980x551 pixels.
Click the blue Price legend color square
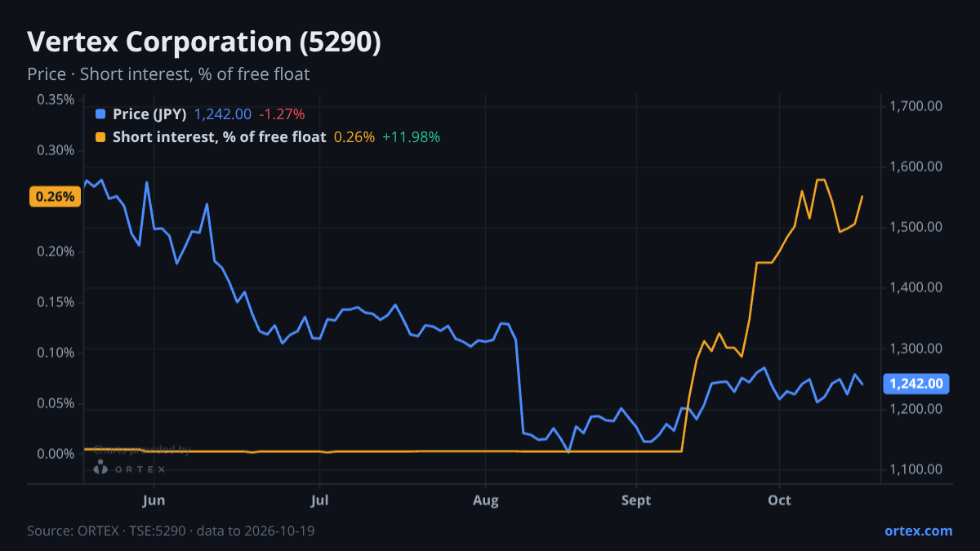tap(100, 114)
